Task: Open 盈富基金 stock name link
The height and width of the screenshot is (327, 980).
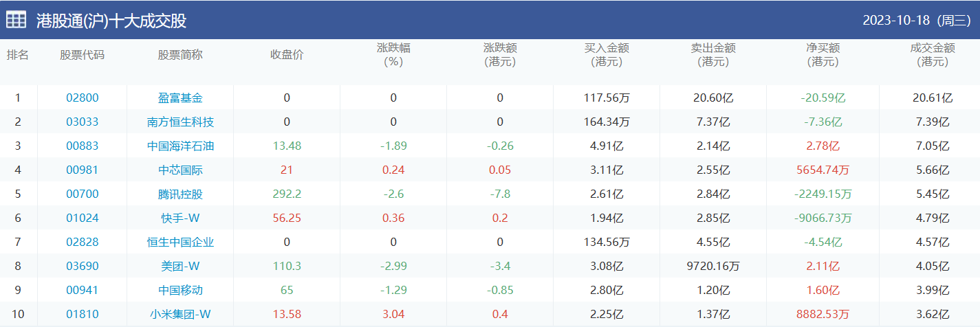Action: tap(180, 98)
